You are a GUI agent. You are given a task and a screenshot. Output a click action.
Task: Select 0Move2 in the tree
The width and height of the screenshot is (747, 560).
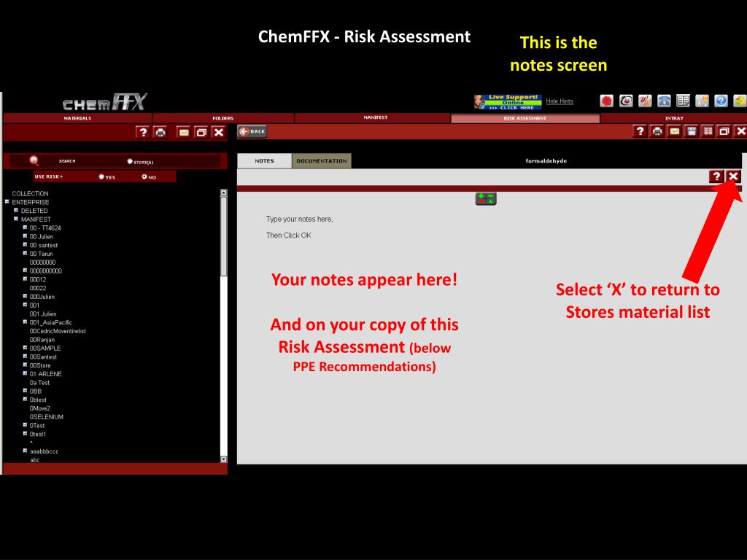(39, 408)
